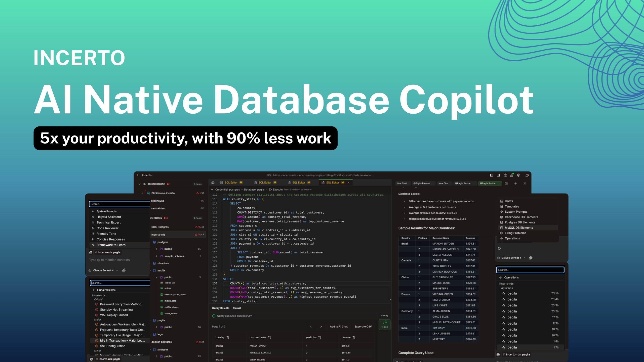Viewport: 644px width, 362px height.
Task: Open settings gear in title bar
Action: coord(518,175)
